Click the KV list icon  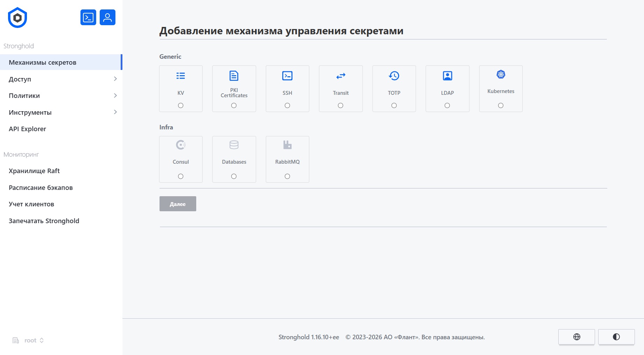tap(181, 76)
